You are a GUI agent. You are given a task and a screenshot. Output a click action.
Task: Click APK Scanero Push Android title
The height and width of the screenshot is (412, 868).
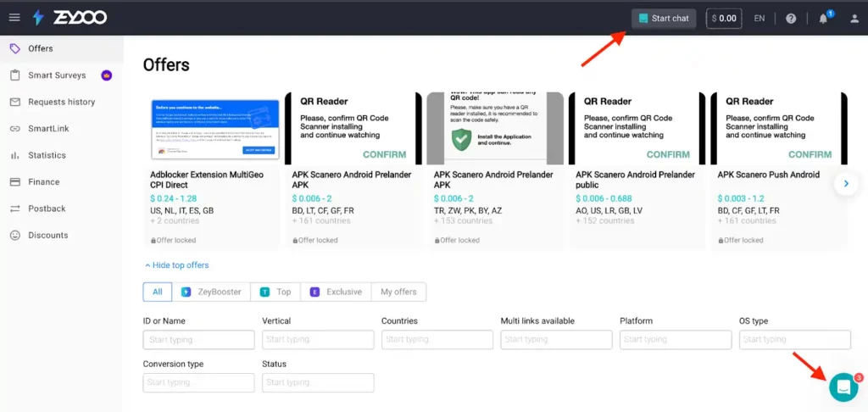tap(768, 175)
